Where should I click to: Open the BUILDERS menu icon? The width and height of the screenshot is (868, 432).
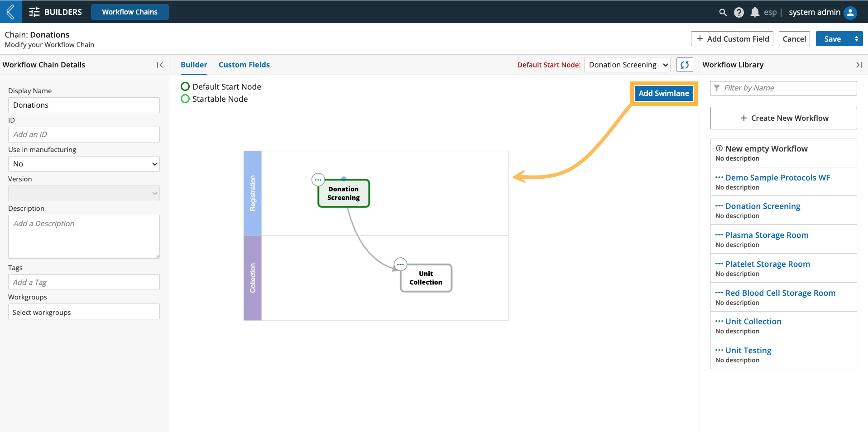click(x=34, y=12)
